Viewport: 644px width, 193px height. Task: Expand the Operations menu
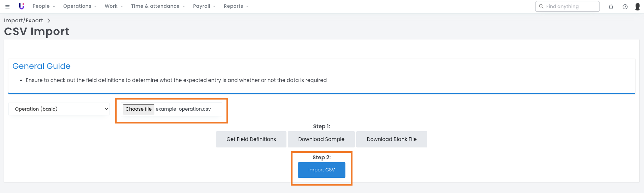coord(80,6)
